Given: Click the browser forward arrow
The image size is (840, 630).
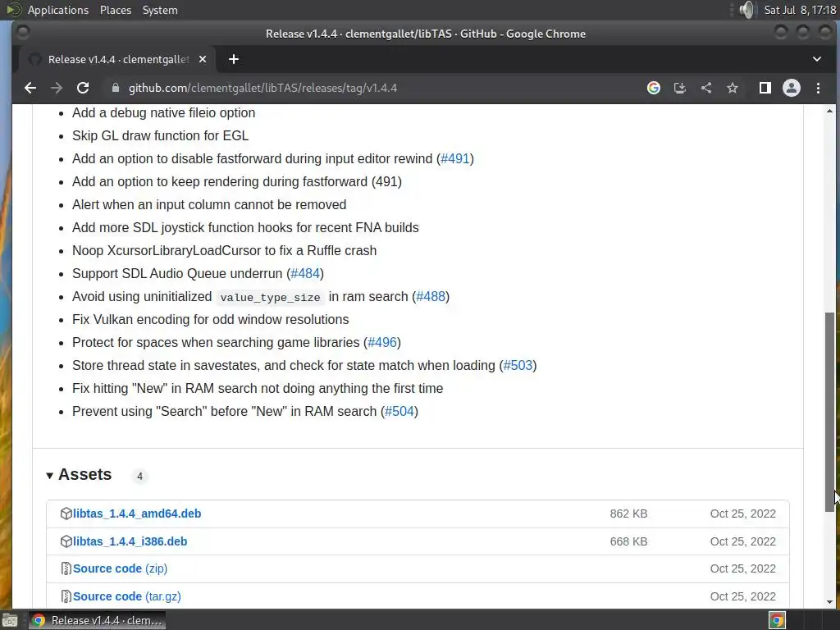Looking at the screenshot, I should point(57,88).
